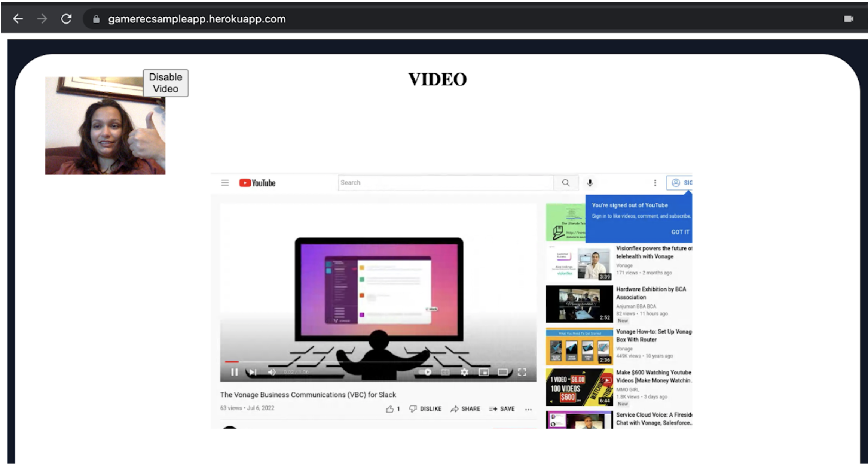Screen dimensions: 868x474
Task: Click the camera icon in browser toolbar
Action: pos(849,19)
